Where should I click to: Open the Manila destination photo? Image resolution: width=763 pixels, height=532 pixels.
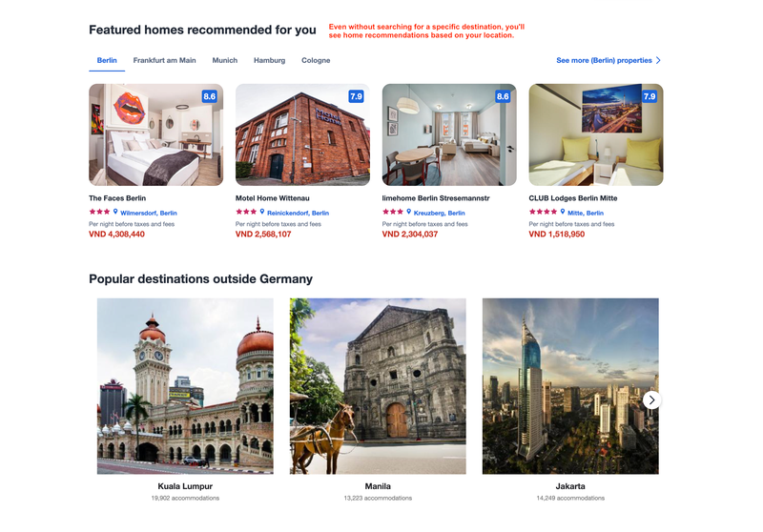pos(378,386)
